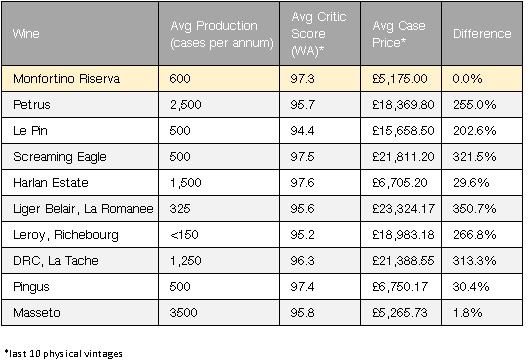530x363 pixels.
Task: Click the Avg Production column header
Action: [x=219, y=34]
